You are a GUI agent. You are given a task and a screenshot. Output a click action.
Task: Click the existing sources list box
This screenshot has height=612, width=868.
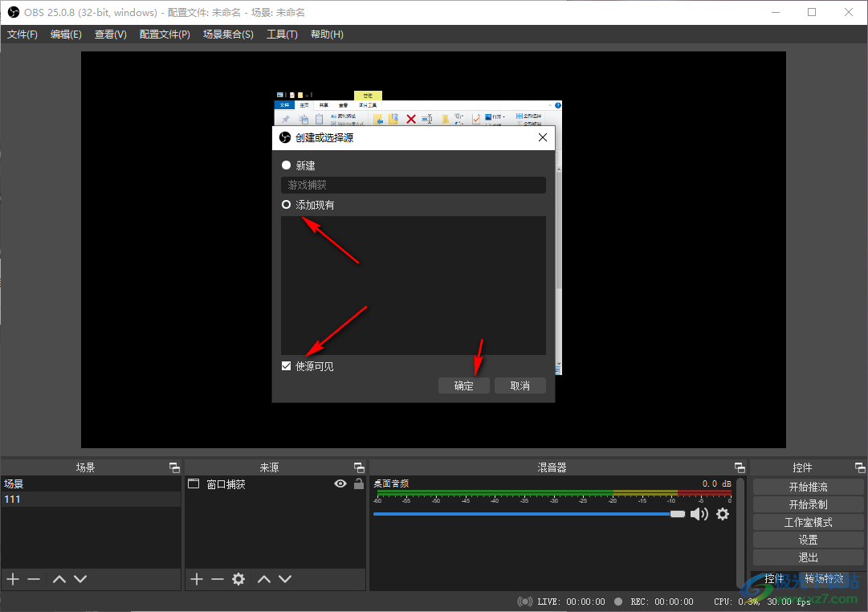click(414, 285)
